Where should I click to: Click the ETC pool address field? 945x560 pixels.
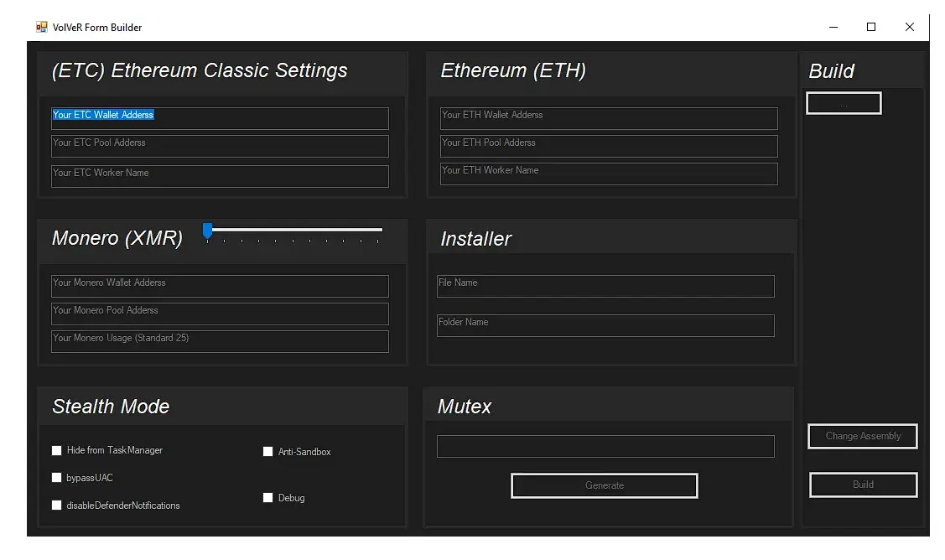pyautogui.click(x=220, y=146)
